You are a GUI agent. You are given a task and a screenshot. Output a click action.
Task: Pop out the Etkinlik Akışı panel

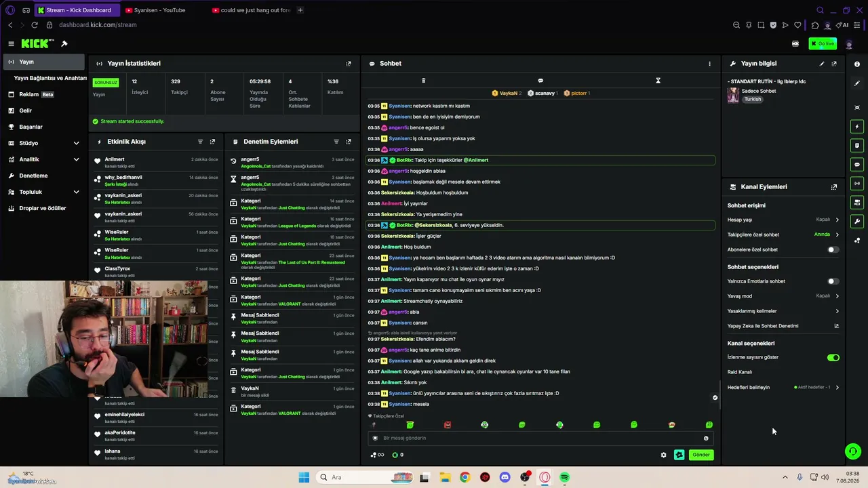pos(212,142)
